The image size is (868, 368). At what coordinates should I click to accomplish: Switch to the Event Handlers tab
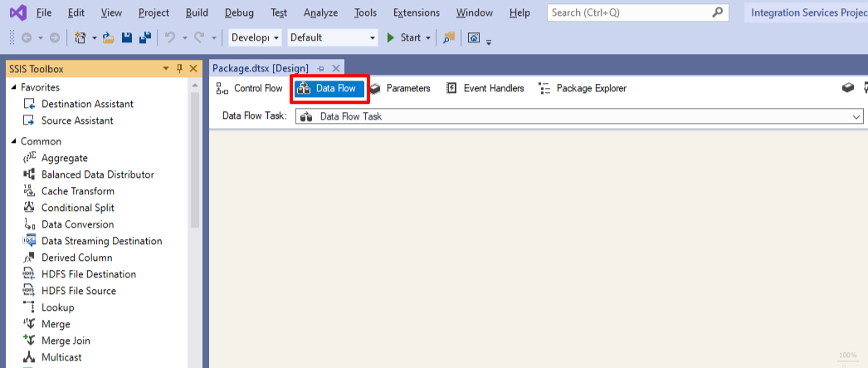point(485,88)
